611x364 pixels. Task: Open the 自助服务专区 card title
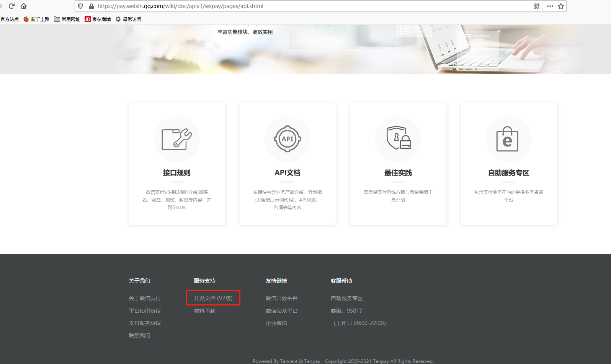tap(509, 173)
